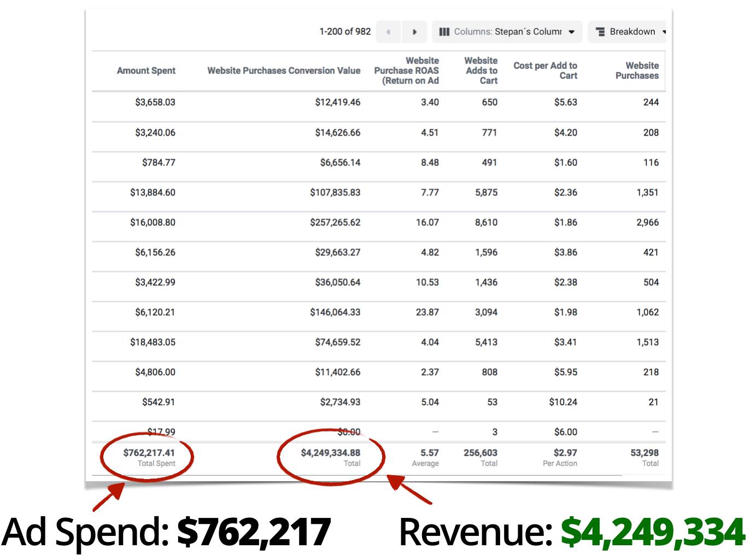Sort by Amount Spent column header
Viewport: 750px width, 560px height.
tap(146, 71)
